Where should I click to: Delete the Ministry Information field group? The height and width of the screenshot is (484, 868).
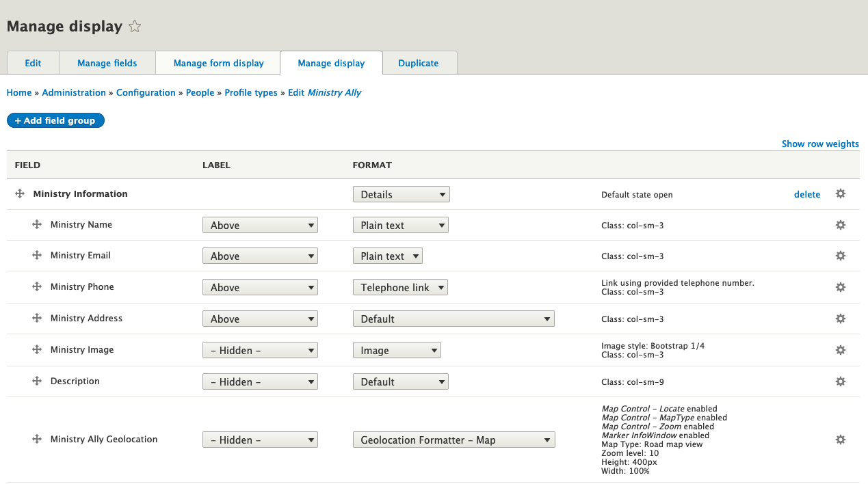click(807, 193)
